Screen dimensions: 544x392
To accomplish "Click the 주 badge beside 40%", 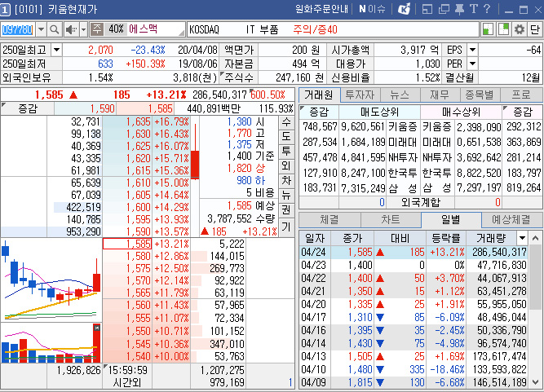I will [97, 29].
